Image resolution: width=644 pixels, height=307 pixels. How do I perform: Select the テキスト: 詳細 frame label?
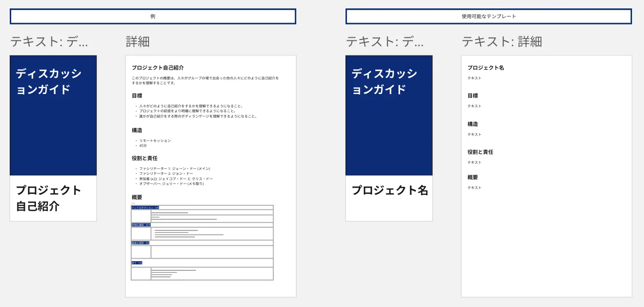click(x=502, y=42)
